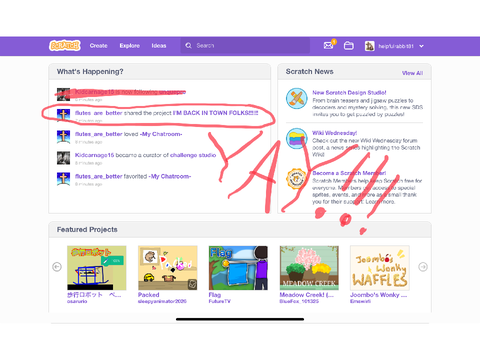
Task: Open the Meadow Creek project thumbnail
Action: 309,268
